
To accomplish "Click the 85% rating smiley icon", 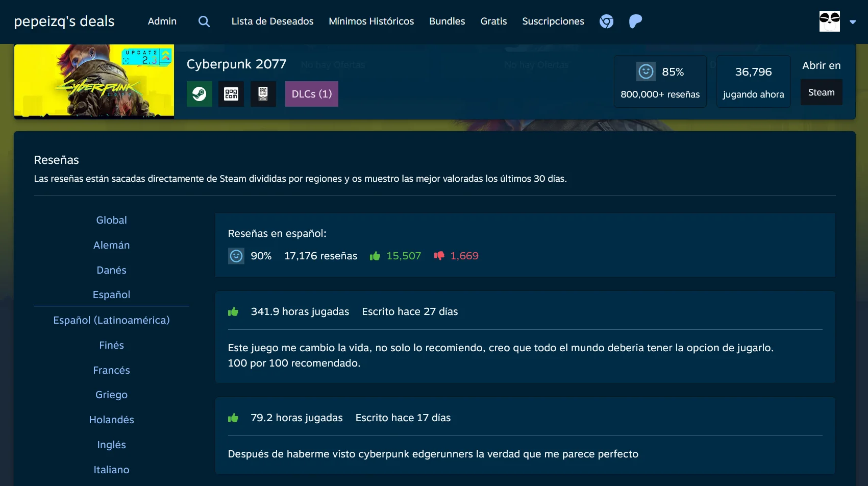I will (646, 71).
